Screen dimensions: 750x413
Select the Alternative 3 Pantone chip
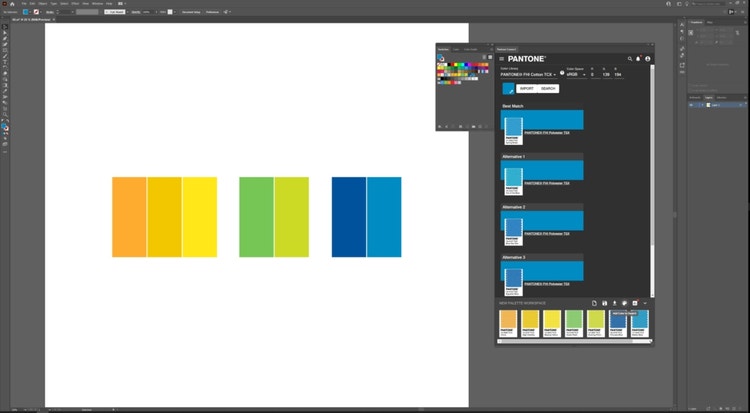point(513,282)
